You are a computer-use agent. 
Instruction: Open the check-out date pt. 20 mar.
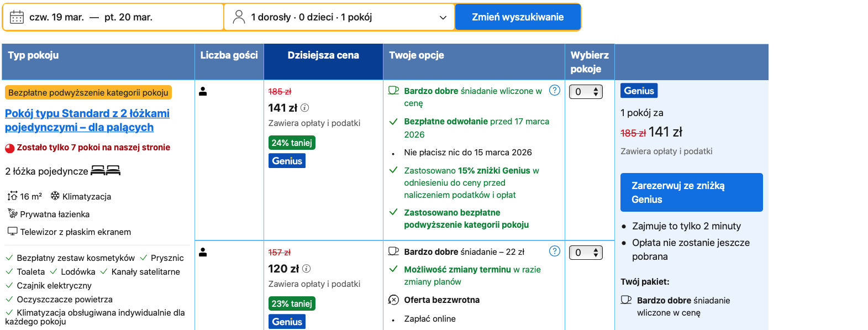128,17
